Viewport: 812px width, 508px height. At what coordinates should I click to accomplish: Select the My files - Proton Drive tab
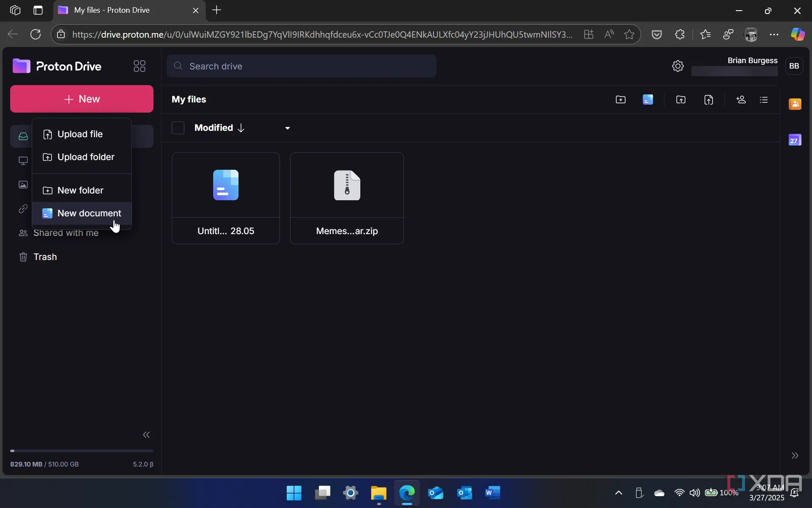[129, 10]
